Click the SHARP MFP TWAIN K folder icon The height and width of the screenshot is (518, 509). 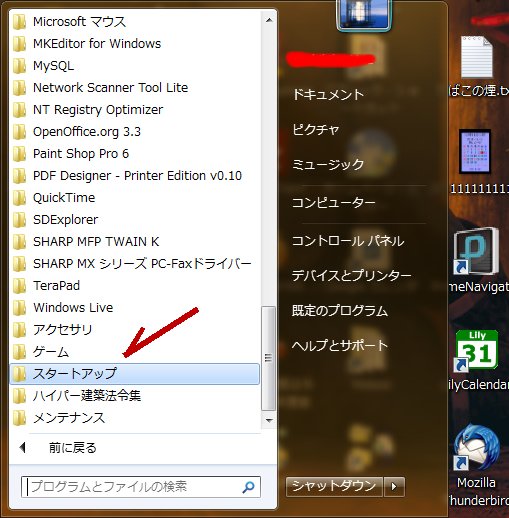click(19, 242)
